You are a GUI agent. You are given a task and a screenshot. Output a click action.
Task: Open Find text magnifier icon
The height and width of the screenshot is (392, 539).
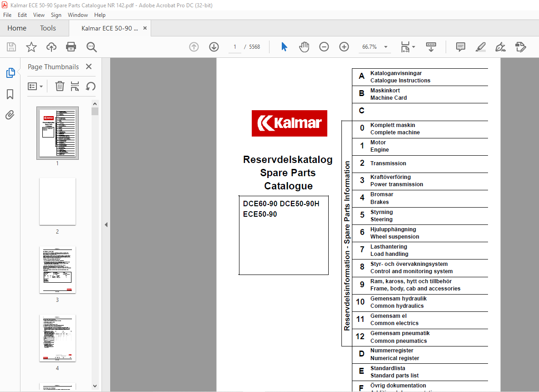tap(92, 47)
